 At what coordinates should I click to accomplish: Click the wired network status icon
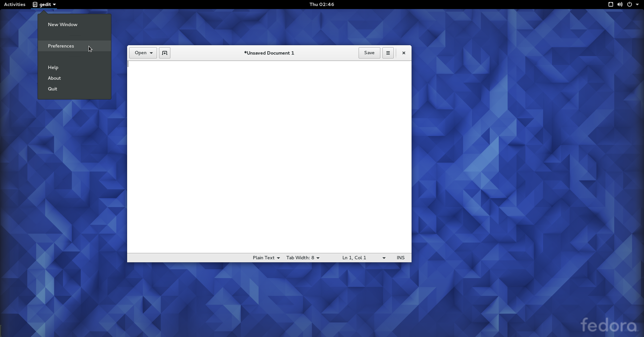pyautogui.click(x=610, y=4)
